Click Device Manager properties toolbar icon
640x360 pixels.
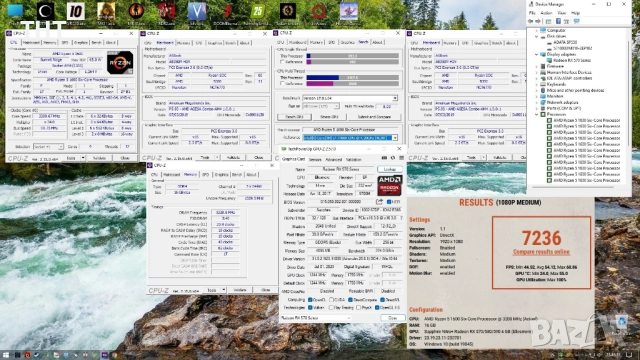click(549, 21)
